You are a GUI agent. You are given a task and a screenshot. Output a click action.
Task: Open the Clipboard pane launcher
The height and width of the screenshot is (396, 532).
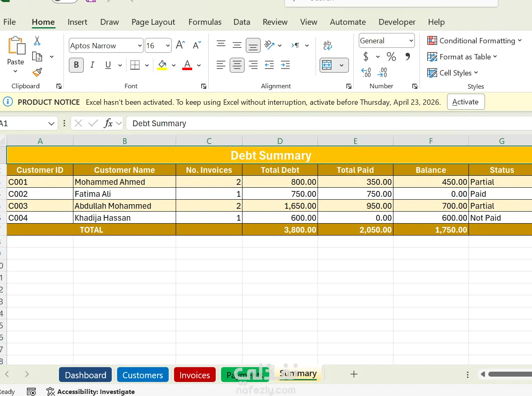(x=59, y=86)
